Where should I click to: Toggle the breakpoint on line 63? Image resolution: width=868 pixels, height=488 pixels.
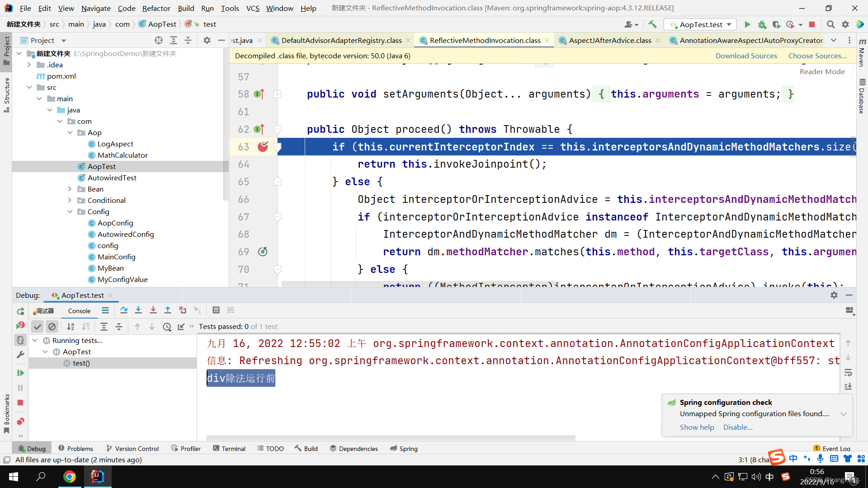pyautogui.click(x=263, y=146)
